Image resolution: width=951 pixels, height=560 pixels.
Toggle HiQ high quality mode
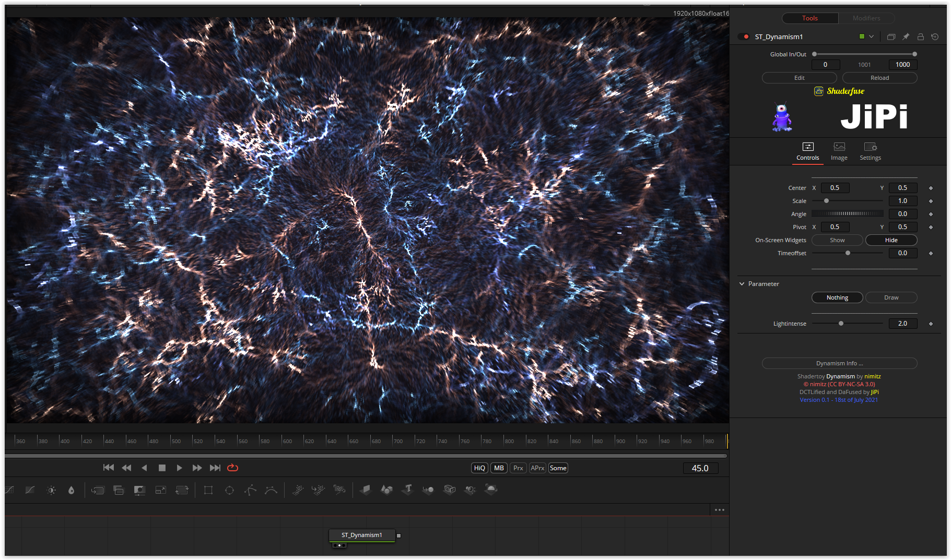click(x=479, y=468)
